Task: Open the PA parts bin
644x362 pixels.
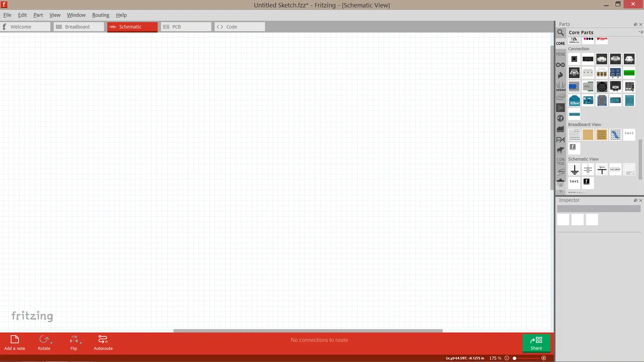Action: point(560,140)
